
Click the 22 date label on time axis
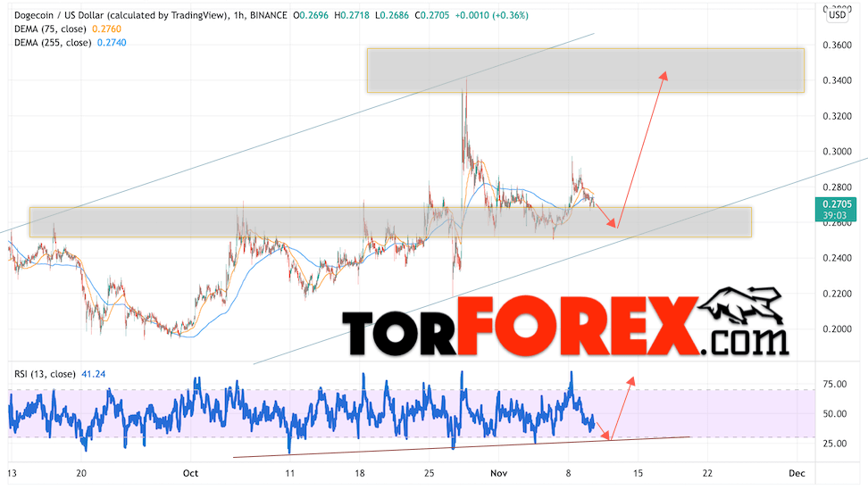(x=707, y=473)
